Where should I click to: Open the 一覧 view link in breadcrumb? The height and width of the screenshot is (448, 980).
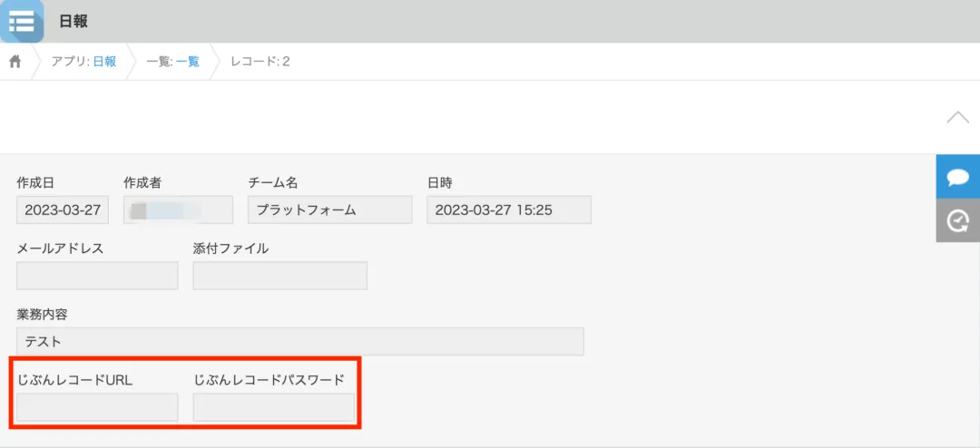(x=188, y=62)
